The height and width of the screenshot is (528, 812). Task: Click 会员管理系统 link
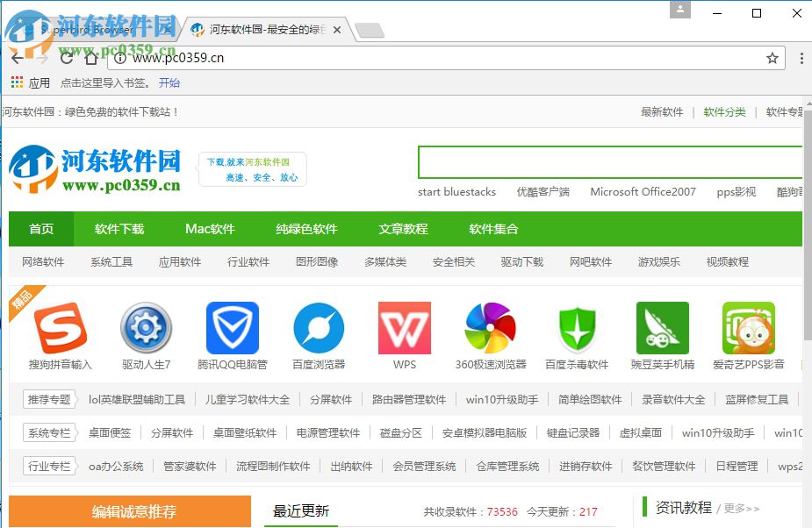click(424, 466)
